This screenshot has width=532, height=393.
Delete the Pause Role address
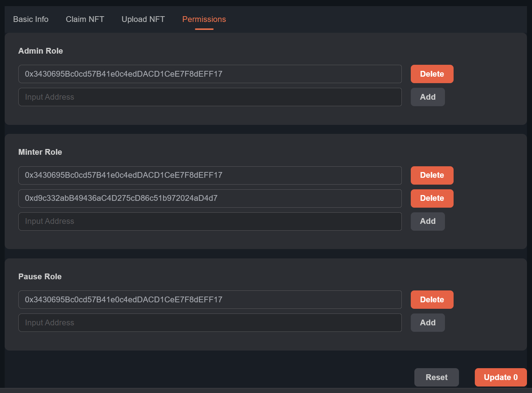tap(432, 299)
